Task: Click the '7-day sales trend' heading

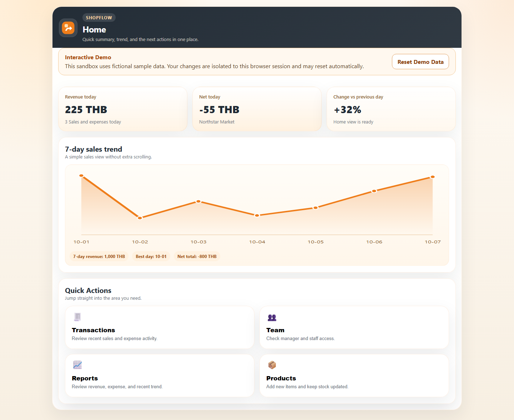Action: click(94, 149)
